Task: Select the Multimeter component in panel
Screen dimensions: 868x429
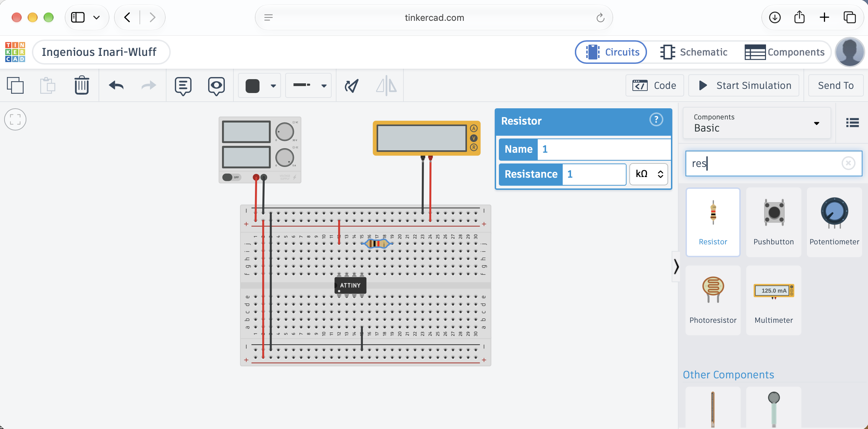Action: coord(774,300)
